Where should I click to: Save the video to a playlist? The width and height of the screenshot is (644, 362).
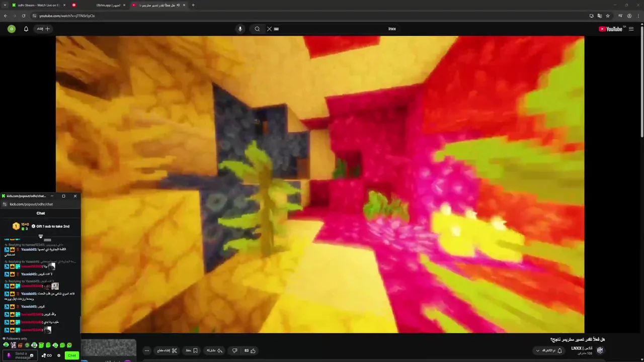click(x=192, y=350)
